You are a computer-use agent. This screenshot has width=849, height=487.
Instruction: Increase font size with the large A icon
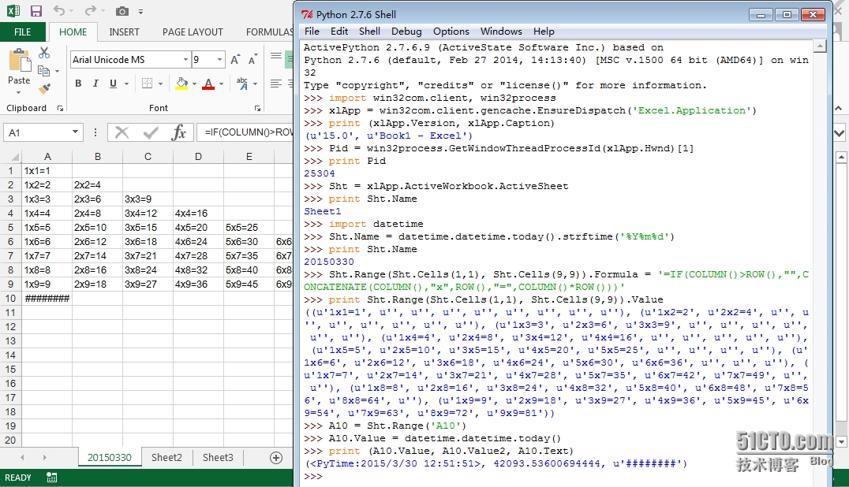(235, 60)
